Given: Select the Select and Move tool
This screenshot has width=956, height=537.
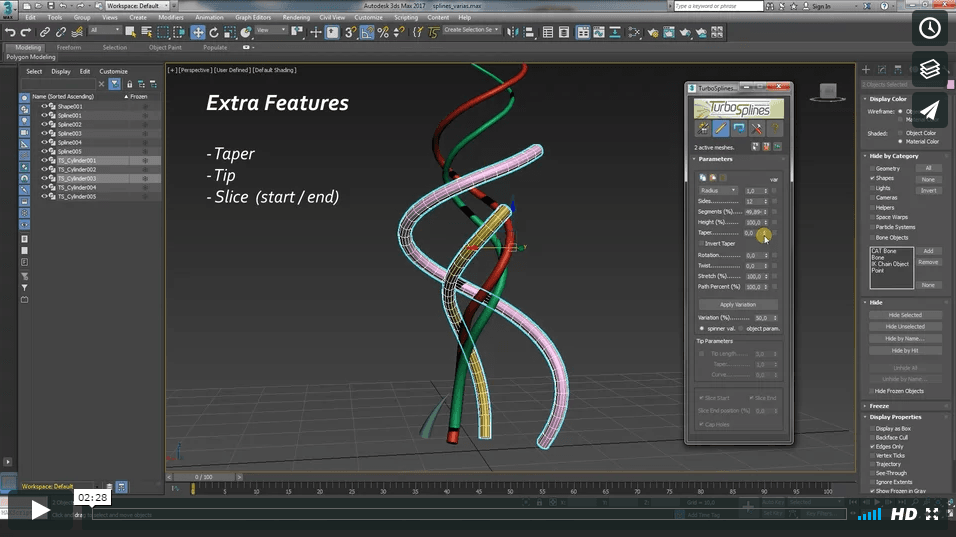Looking at the screenshot, I should [198, 32].
